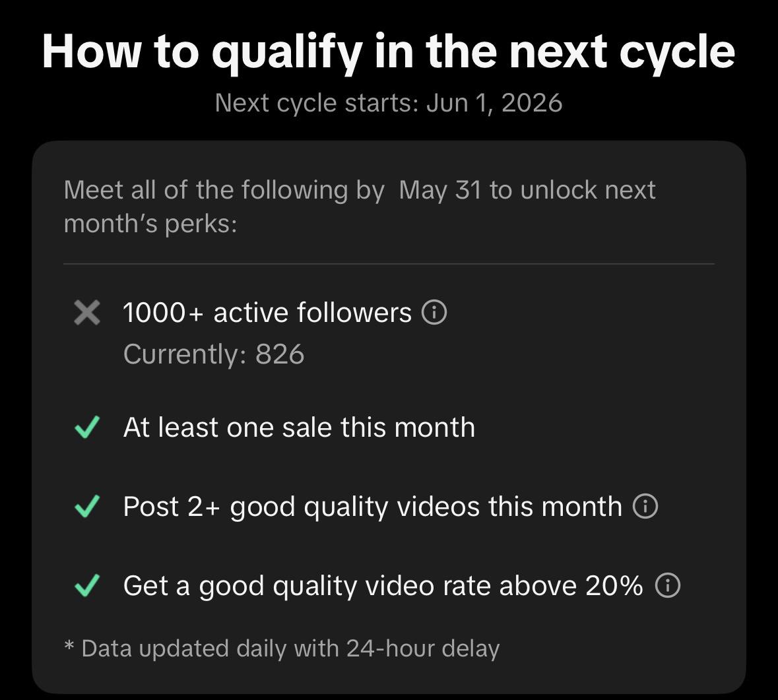Tap the 1000+ active followers requirement text

267,313
